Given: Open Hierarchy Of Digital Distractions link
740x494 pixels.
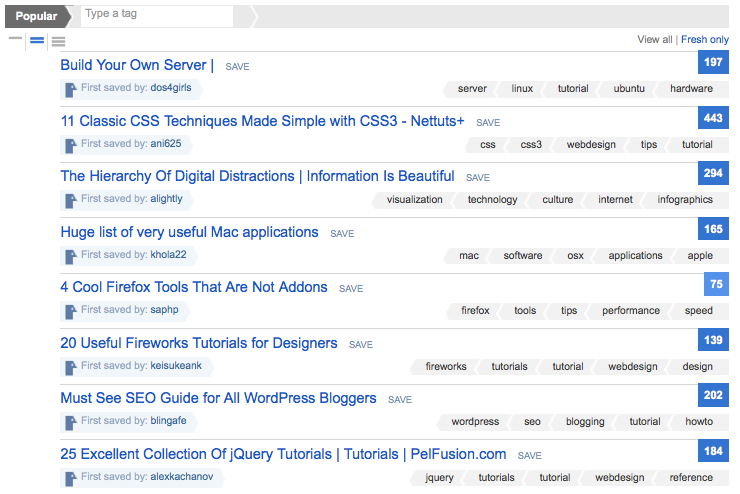Looking at the screenshot, I should coord(257,176).
